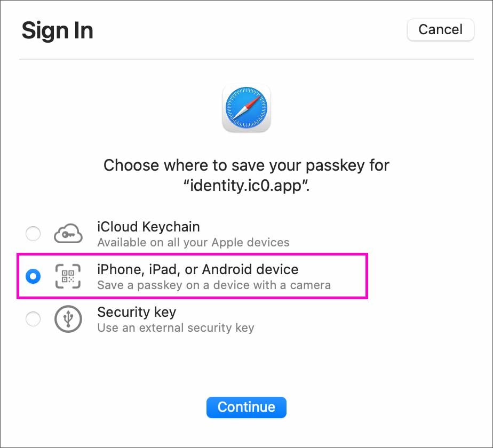Confirm with the blue Continue button
The width and height of the screenshot is (493, 448).
pyautogui.click(x=246, y=407)
